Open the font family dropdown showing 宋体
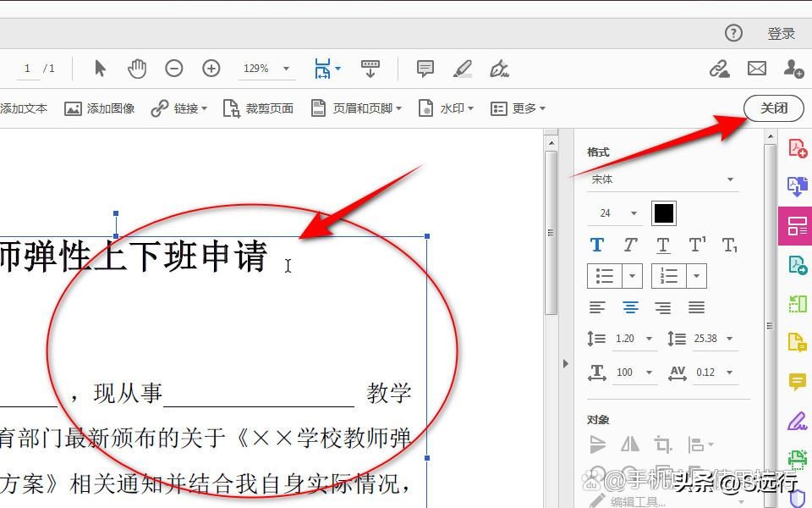The image size is (812, 508). click(x=662, y=179)
